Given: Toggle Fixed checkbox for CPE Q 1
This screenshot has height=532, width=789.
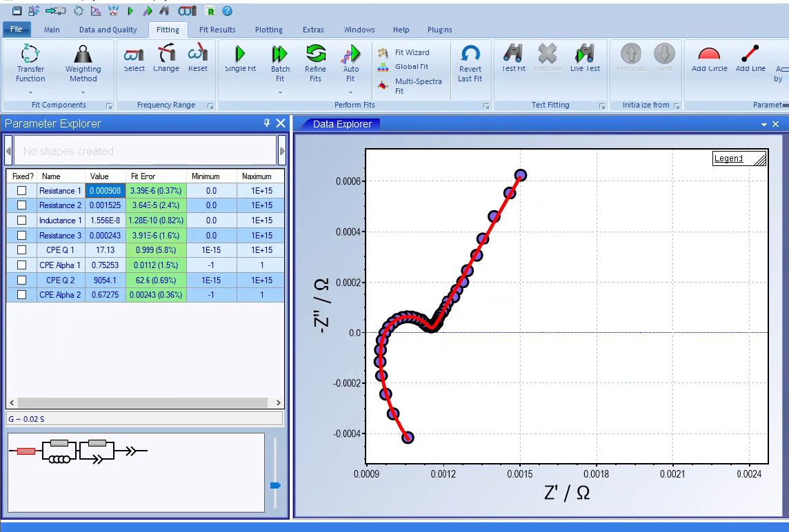Looking at the screenshot, I should pyautogui.click(x=21, y=250).
